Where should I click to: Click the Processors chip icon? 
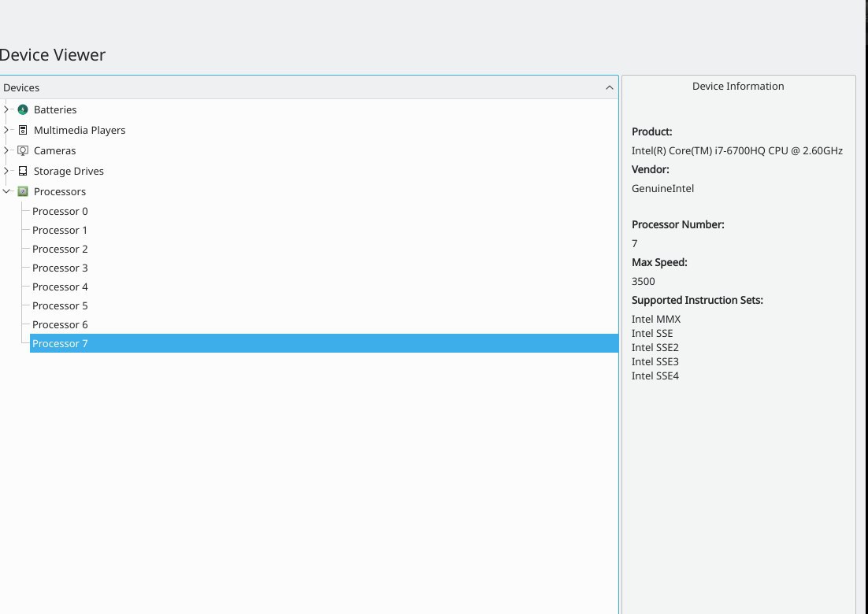(x=23, y=191)
